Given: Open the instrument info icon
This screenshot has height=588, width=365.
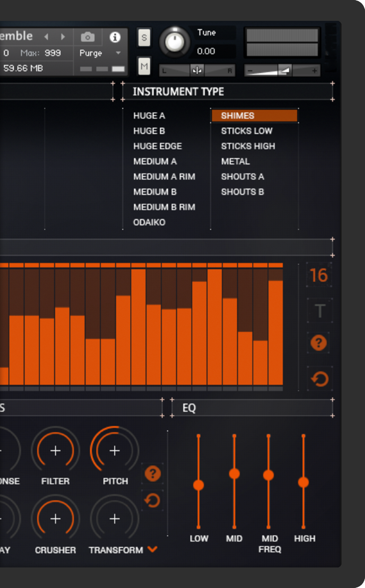Looking at the screenshot, I should coord(115,37).
